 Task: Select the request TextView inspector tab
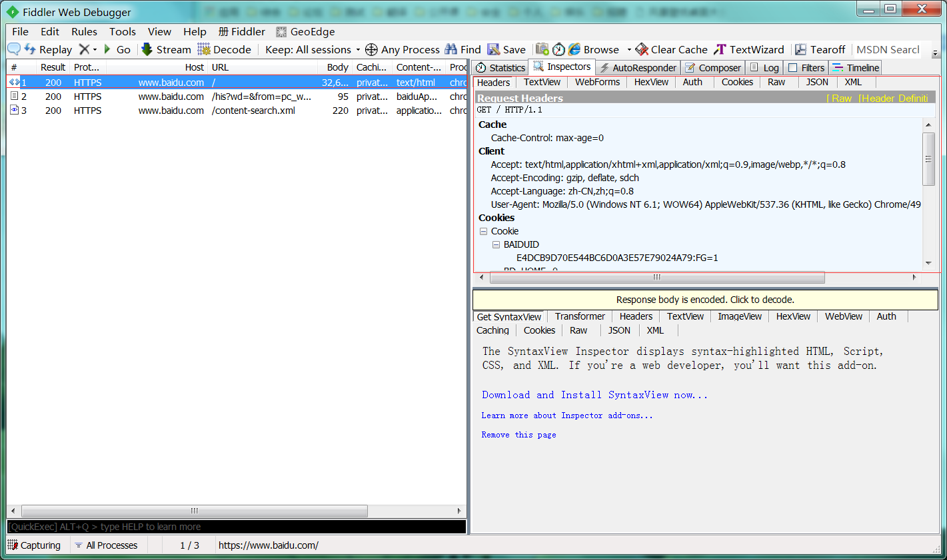[542, 82]
